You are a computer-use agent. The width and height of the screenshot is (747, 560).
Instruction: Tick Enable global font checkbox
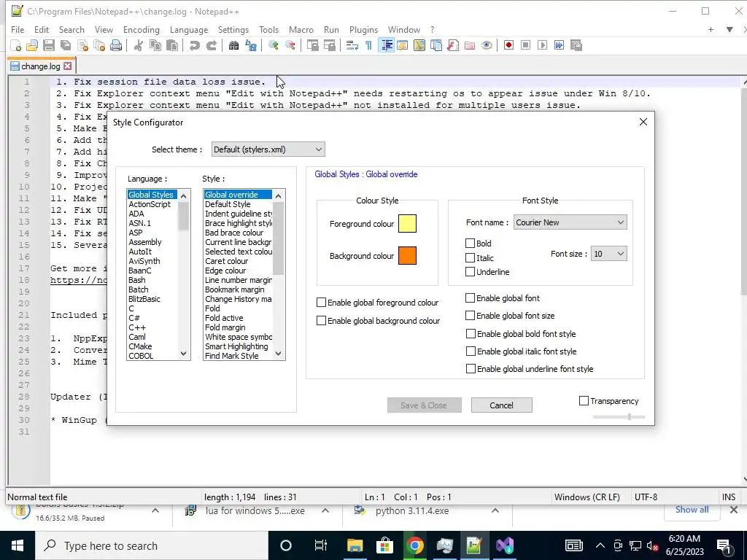pyautogui.click(x=471, y=298)
